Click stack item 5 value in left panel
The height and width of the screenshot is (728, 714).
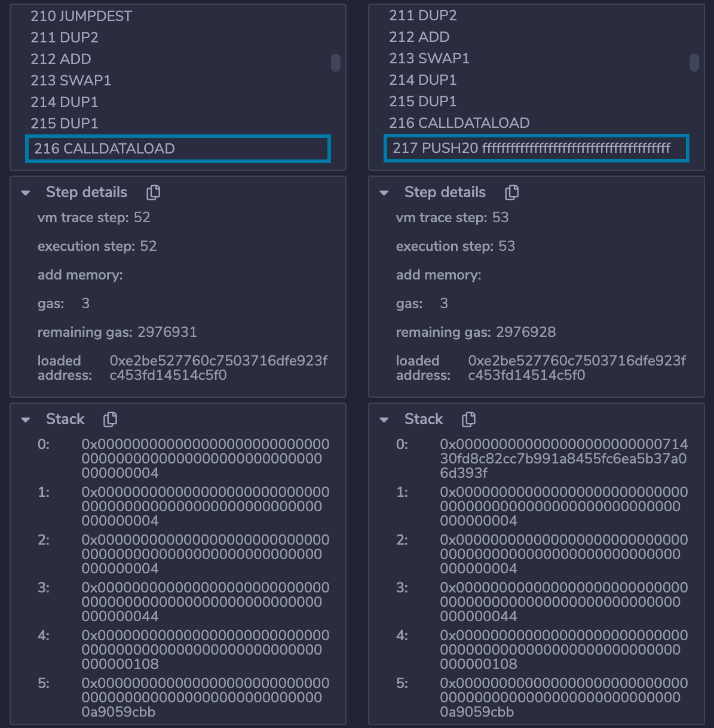click(205, 697)
